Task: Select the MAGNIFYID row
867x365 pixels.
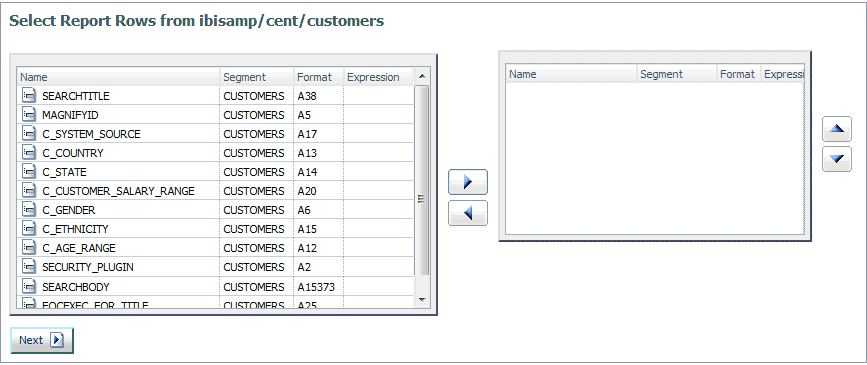Action: tap(216, 114)
